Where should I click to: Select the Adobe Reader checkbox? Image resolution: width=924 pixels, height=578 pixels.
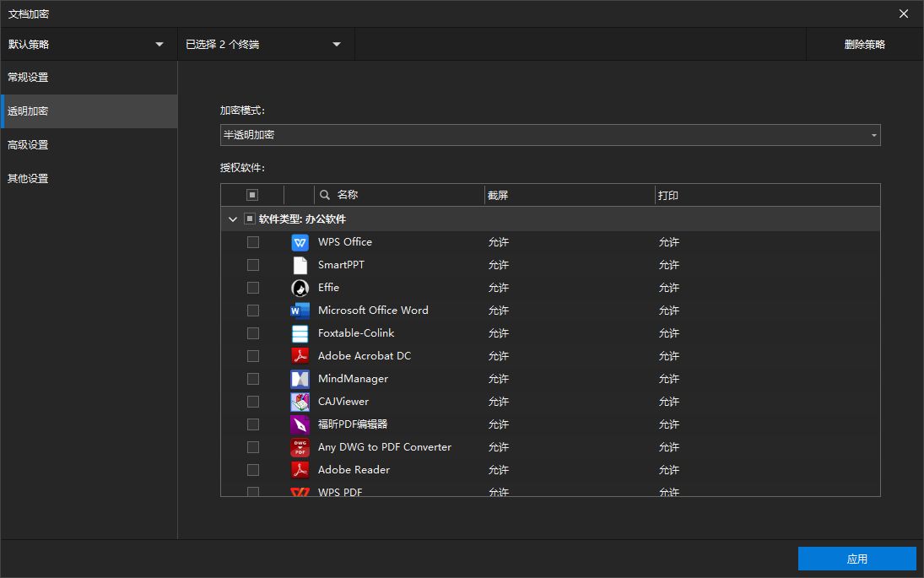point(253,470)
